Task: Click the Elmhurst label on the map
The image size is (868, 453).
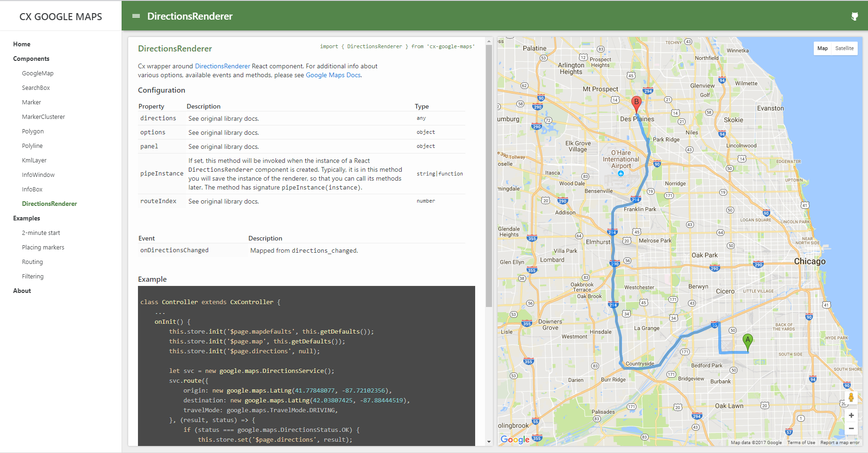Action: tap(598, 242)
